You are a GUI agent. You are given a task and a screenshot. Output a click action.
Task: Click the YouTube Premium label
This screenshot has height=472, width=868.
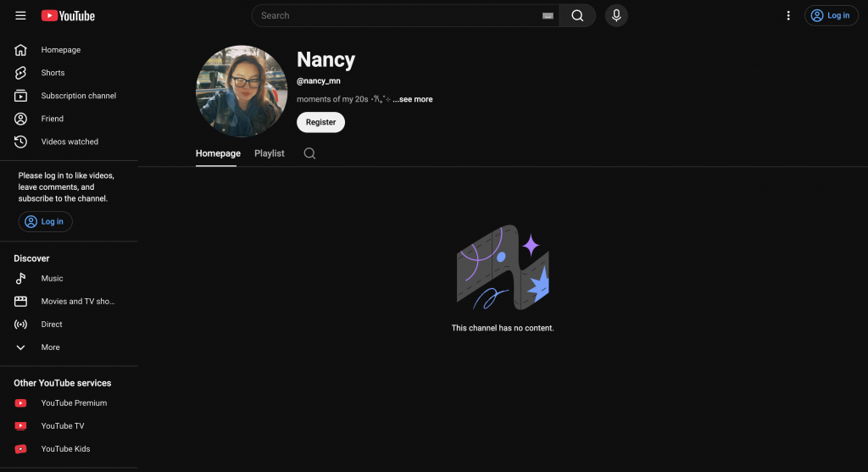click(74, 403)
